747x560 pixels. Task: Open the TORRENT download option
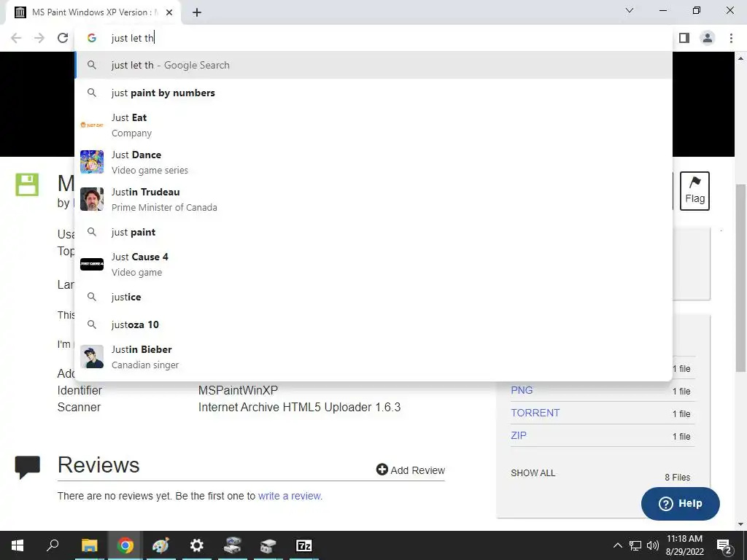click(535, 413)
